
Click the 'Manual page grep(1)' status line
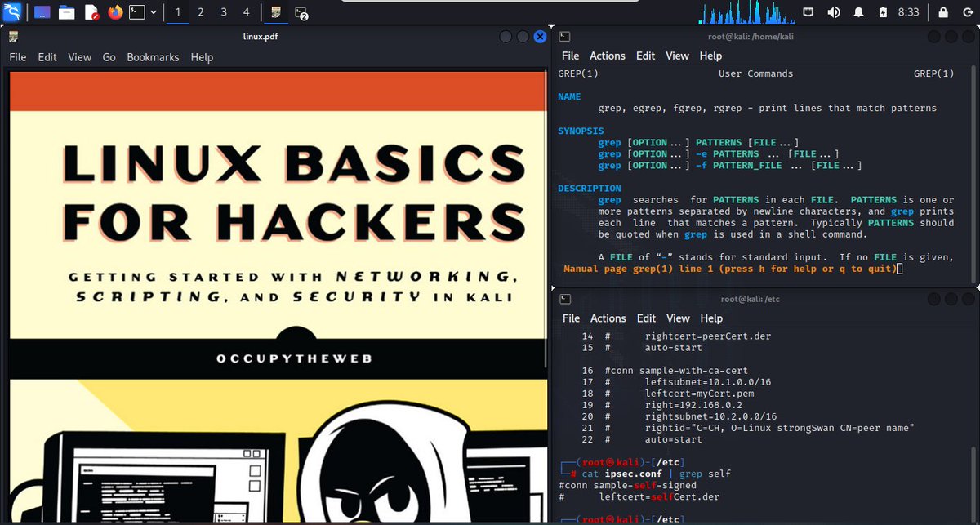click(730, 269)
